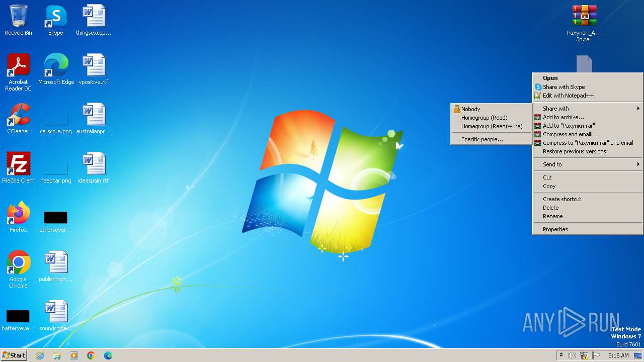Choose Restore previous versions
644x362 pixels.
[x=588, y=151]
